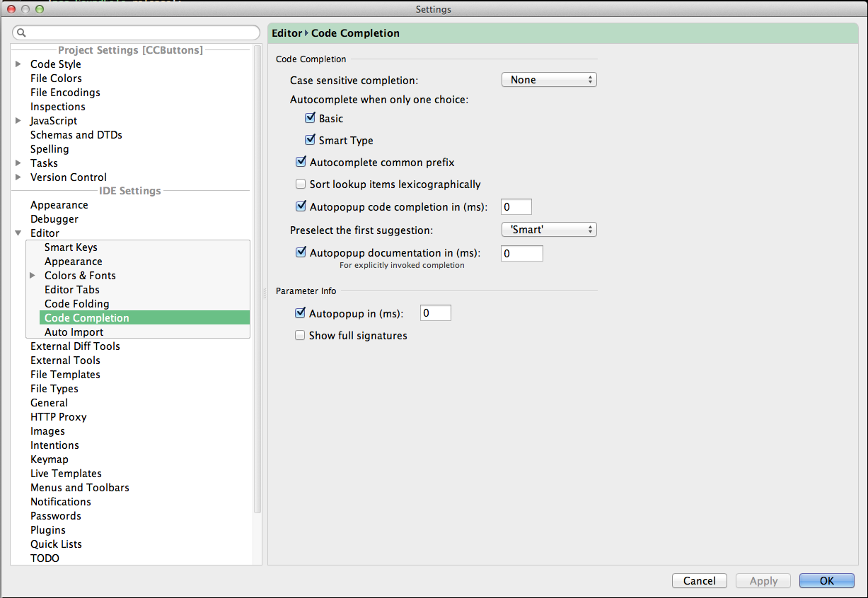Screen dimensions: 868x598
Task: Click the Autopopup code completion delay field
Action: click(x=516, y=207)
